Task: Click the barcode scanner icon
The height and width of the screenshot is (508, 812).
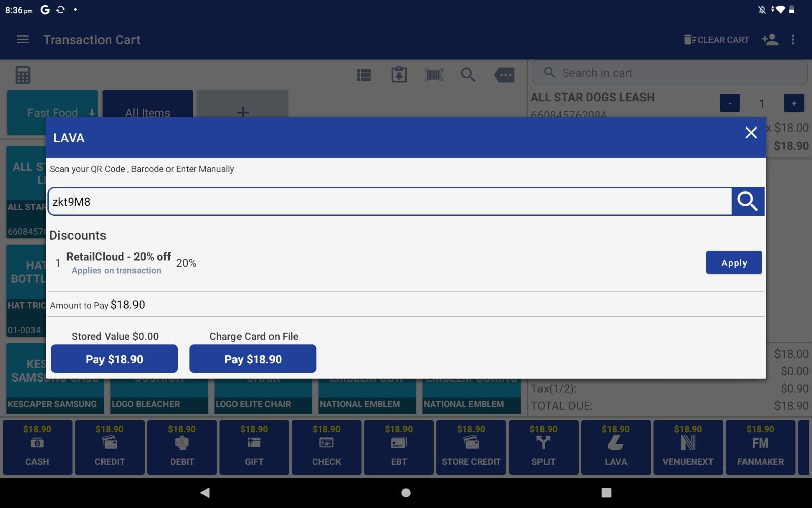Action: (433, 75)
